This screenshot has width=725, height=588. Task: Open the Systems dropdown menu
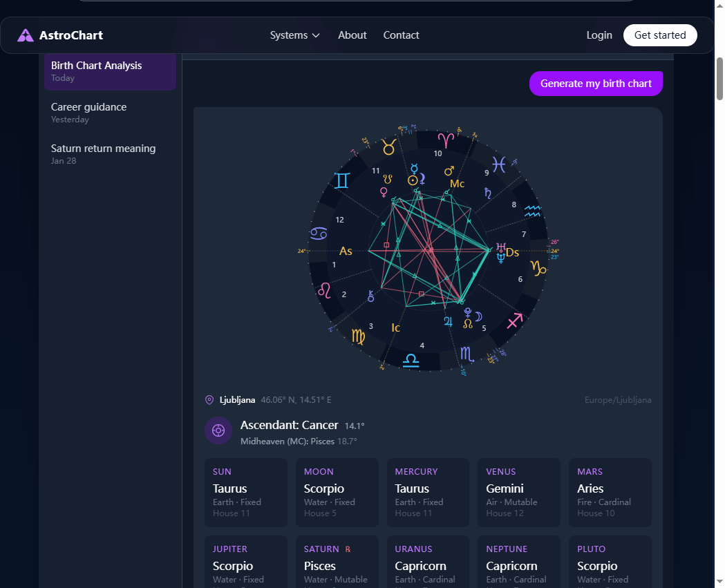click(x=294, y=35)
